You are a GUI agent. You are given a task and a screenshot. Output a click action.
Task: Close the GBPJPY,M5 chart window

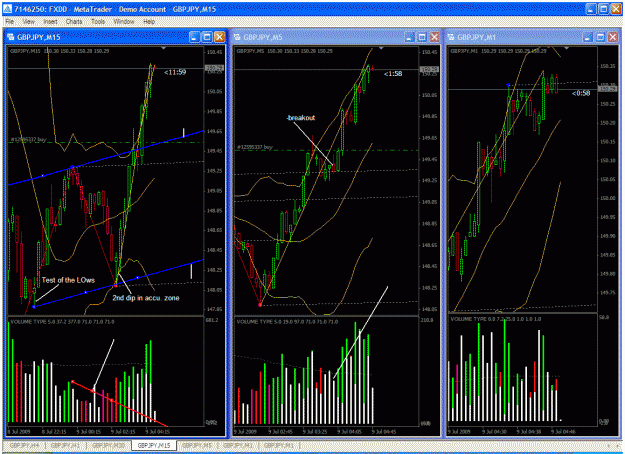434,37
